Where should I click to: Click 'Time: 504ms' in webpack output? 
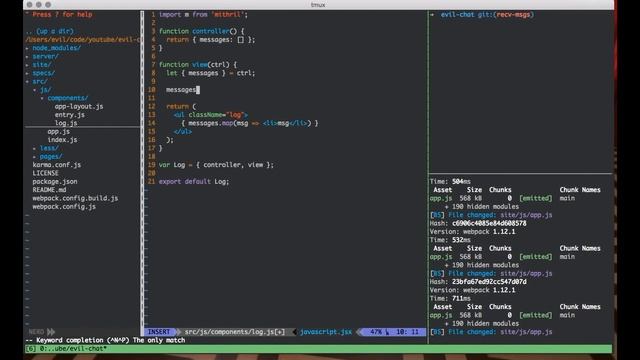[450, 182]
